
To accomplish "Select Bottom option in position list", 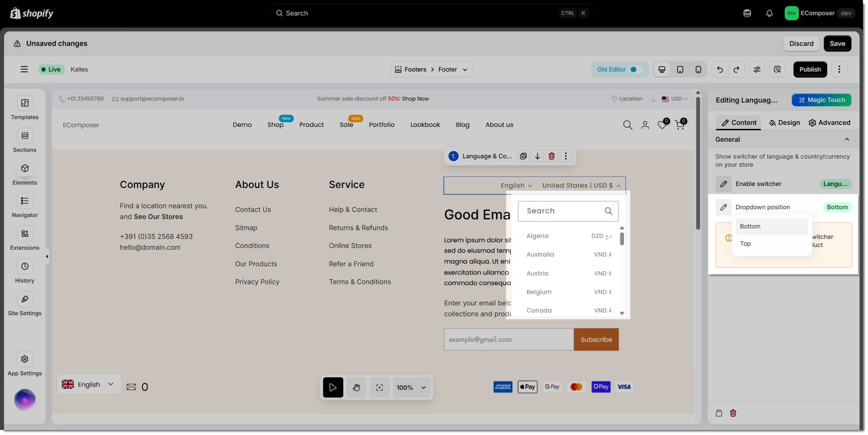I will click(750, 226).
